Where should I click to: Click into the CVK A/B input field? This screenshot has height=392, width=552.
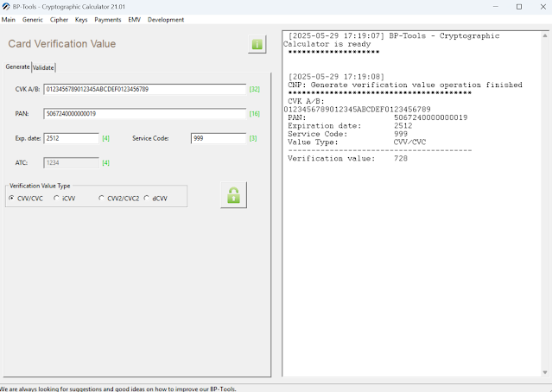[x=144, y=90]
